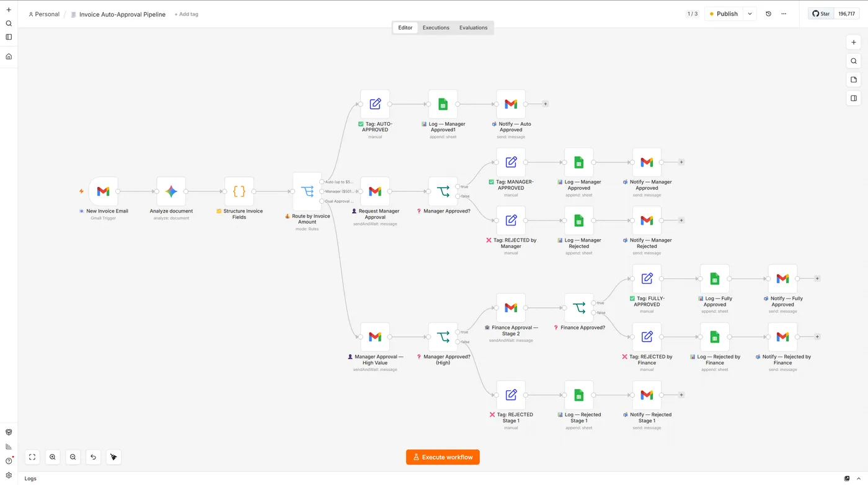Open settings gear in left sidebar

pyautogui.click(x=9, y=475)
